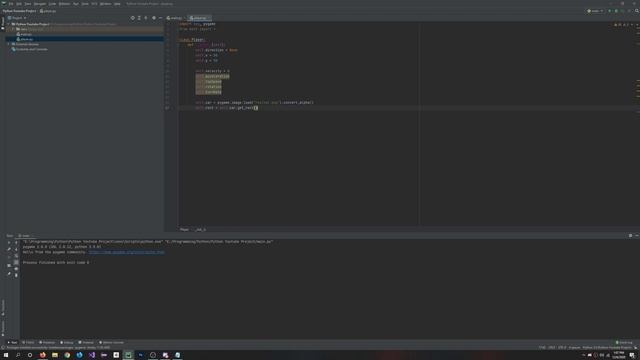This screenshot has width=640, height=360.
Task: Open Project panel settings gear
Action: (154, 18)
